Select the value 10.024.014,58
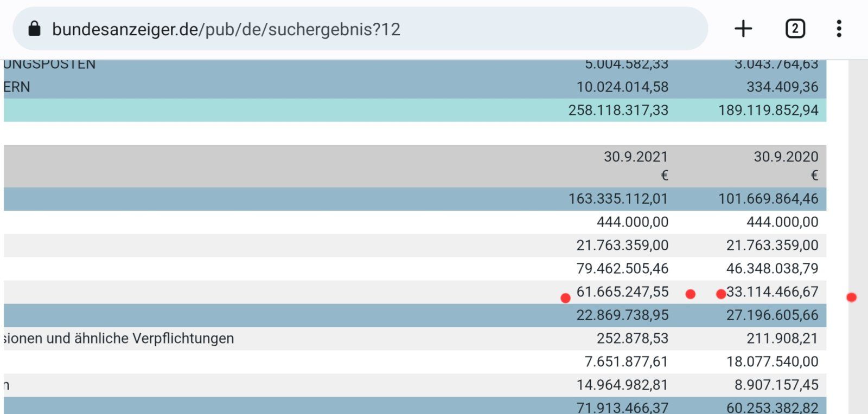The height and width of the screenshot is (414, 868). 622,87
